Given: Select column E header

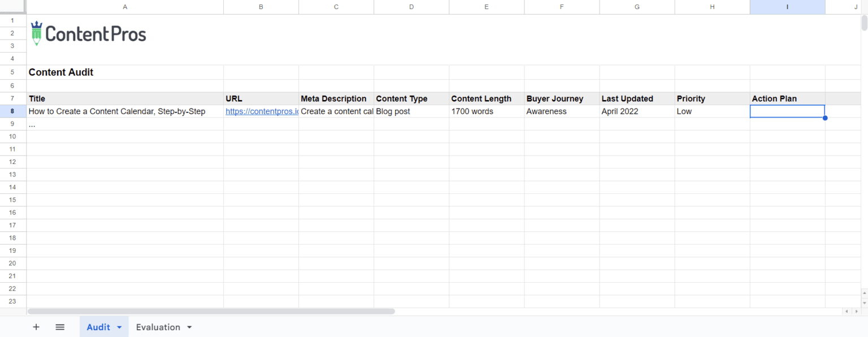Looking at the screenshot, I should [x=487, y=7].
